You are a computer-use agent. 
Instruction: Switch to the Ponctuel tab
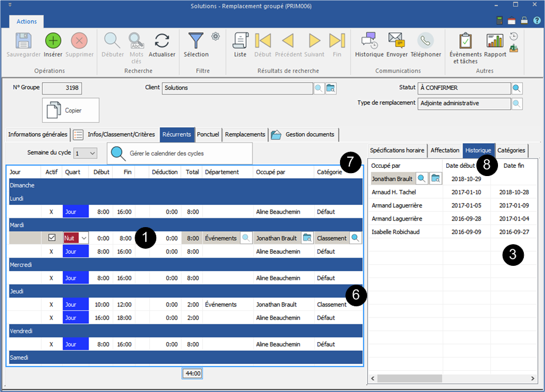208,134
